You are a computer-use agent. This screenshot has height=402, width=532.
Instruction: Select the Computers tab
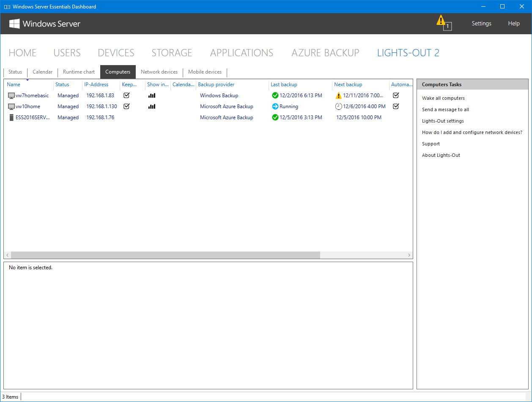[118, 72]
